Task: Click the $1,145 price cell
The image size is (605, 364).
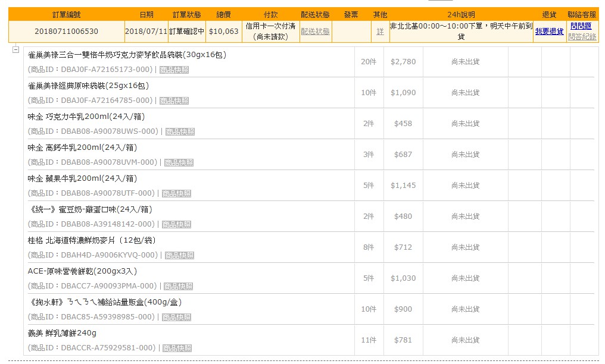Action: coord(403,186)
